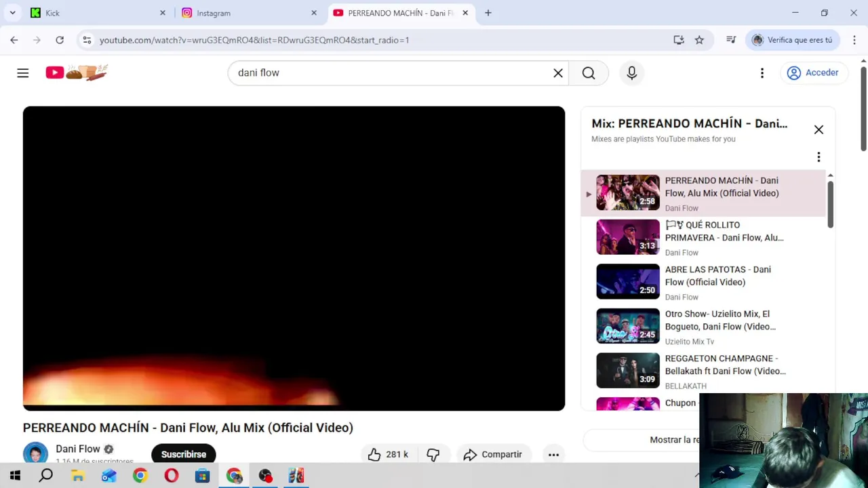Open OBS Studio from taskbar

(x=264, y=476)
